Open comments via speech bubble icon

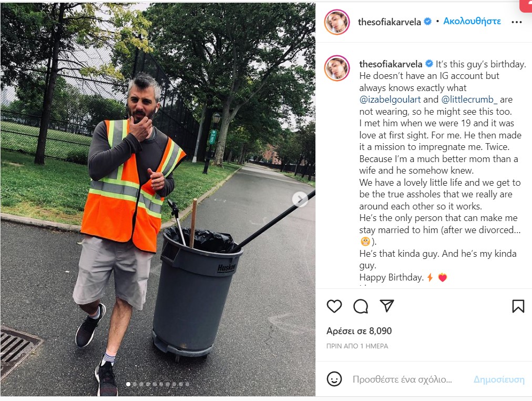(360, 306)
